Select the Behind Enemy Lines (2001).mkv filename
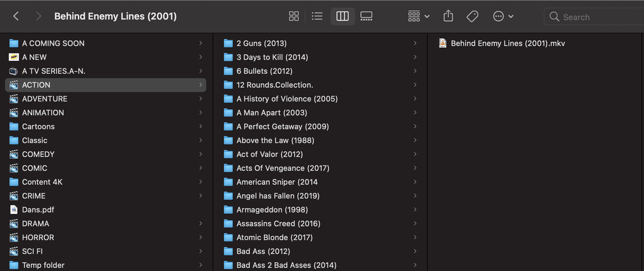 click(x=508, y=43)
